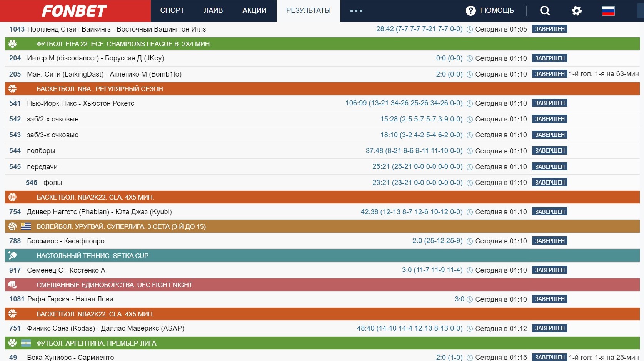Open search with the magnifier icon

point(545,11)
